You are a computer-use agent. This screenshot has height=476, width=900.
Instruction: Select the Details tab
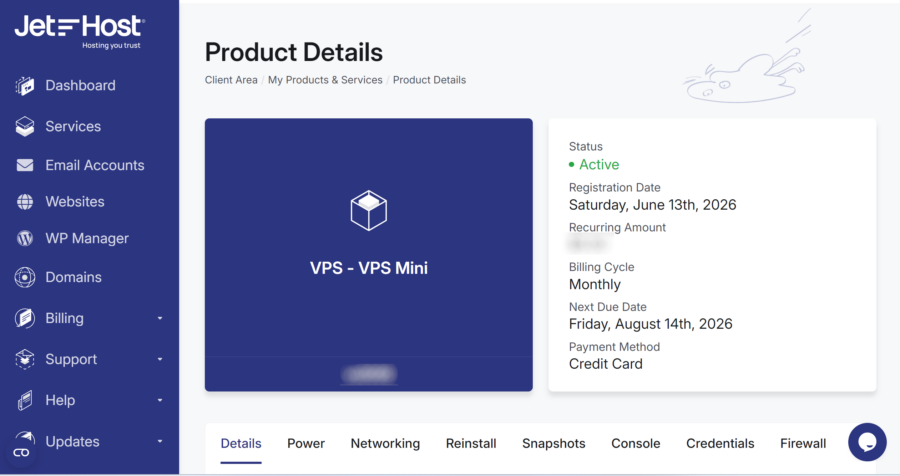click(241, 444)
